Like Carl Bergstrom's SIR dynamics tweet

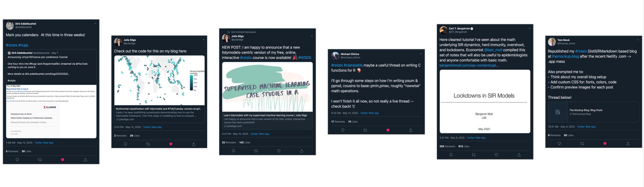[496, 155]
